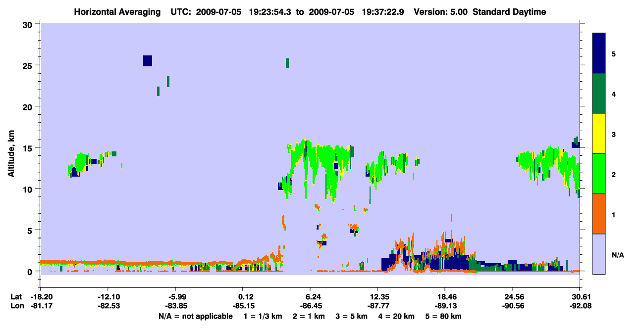Click the orange level 1 color swatch
The width and height of the screenshot is (644, 330).
[599, 213]
